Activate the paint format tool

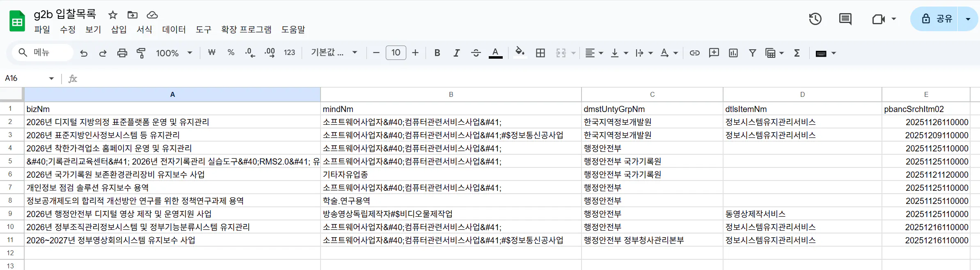coord(141,53)
